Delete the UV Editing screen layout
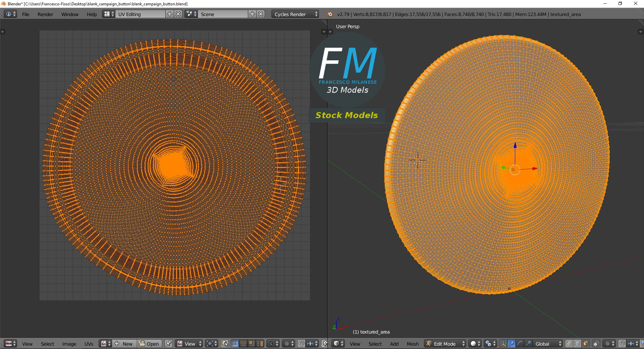The height and width of the screenshot is (349, 644). click(178, 14)
